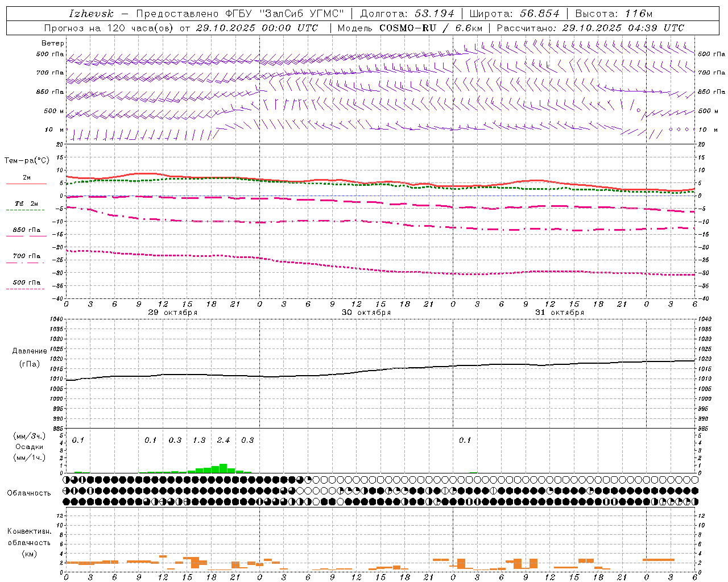
Task: Click the "ЗапСиб УГМС" provider text
Action: (301, 14)
